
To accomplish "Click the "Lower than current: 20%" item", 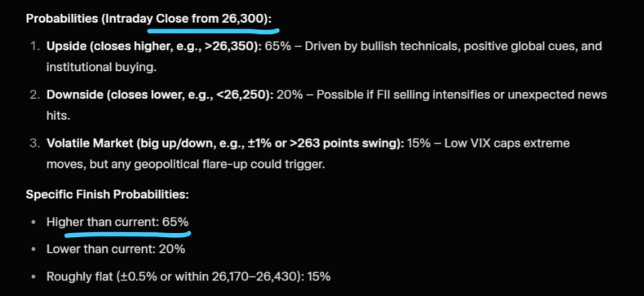I will (116, 249).
